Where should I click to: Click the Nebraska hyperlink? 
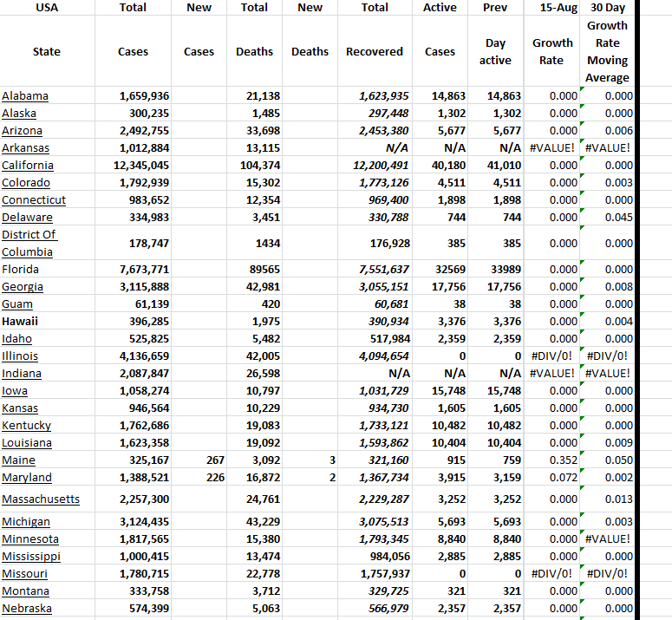pos(27,609)
